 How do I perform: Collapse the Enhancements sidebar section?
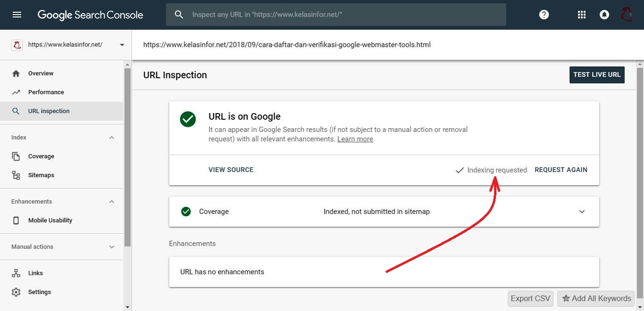[112, 202]
